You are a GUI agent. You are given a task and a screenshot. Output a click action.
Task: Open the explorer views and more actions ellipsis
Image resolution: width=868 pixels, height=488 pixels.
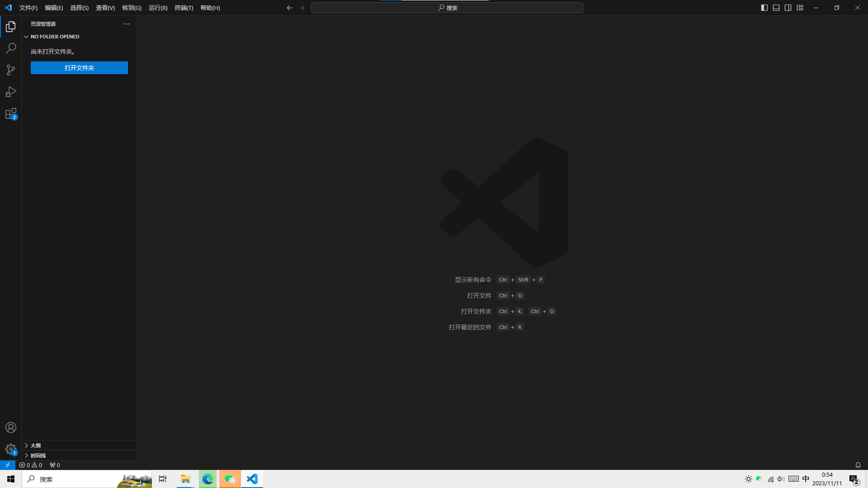click(x=127, y=24)
